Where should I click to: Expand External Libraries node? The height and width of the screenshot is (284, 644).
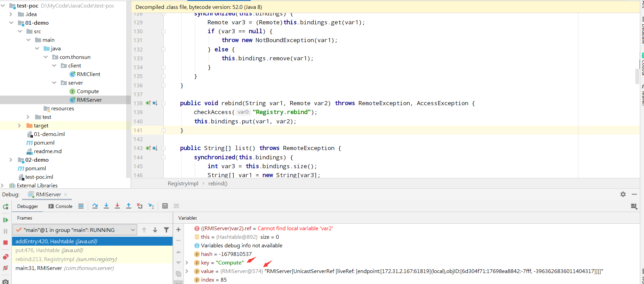2,185
